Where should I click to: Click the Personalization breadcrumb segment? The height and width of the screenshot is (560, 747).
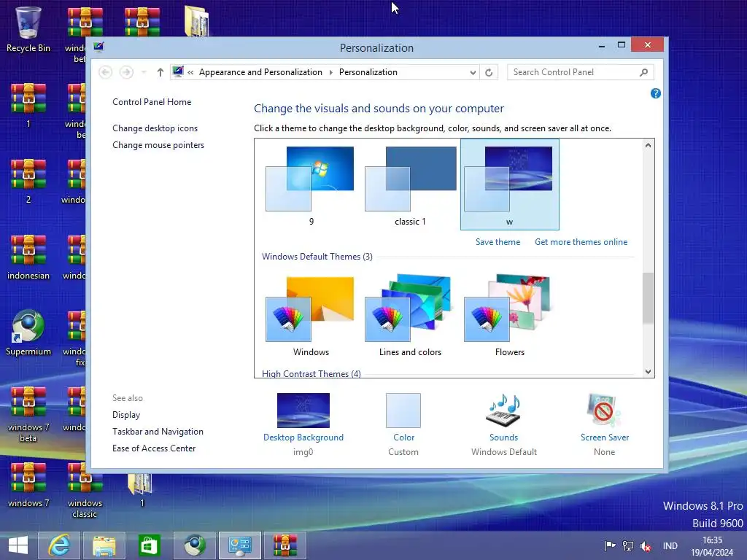pyautogui.click(x=368, y=72)
